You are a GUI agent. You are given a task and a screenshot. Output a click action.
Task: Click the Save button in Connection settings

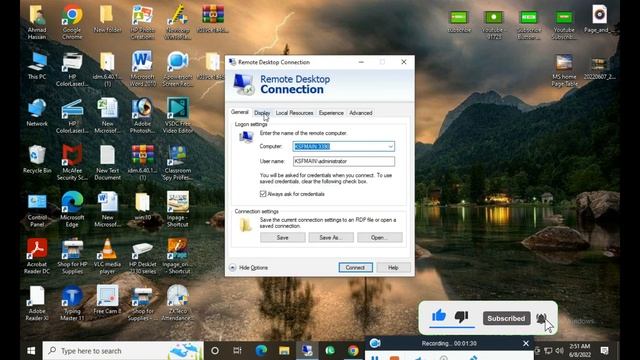coord(282,237)
